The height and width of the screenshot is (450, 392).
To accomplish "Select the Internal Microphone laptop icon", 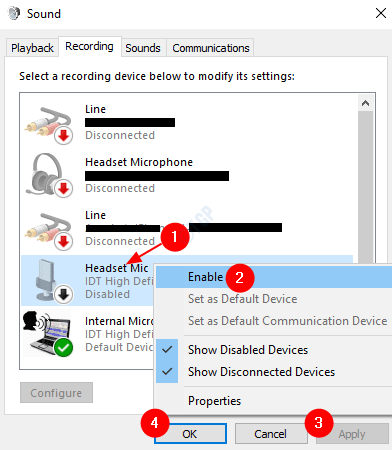I will point(47,334).
